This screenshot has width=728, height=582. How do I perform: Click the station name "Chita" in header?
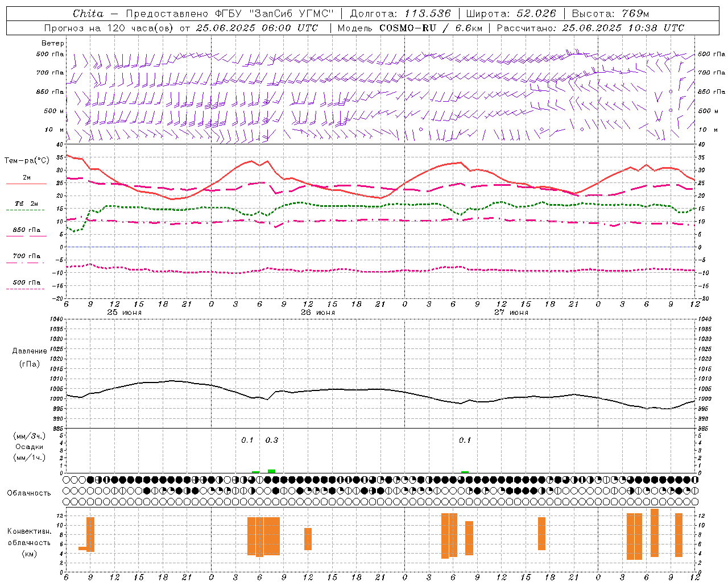coord(88,14)
